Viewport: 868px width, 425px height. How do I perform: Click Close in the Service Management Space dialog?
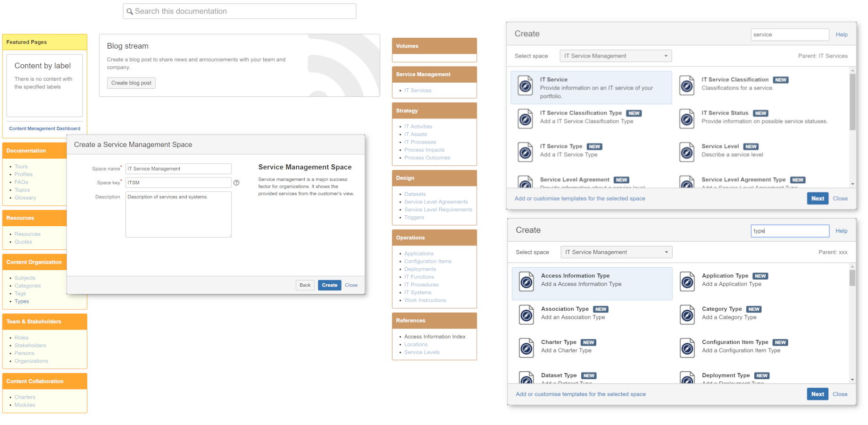(351, 285)
